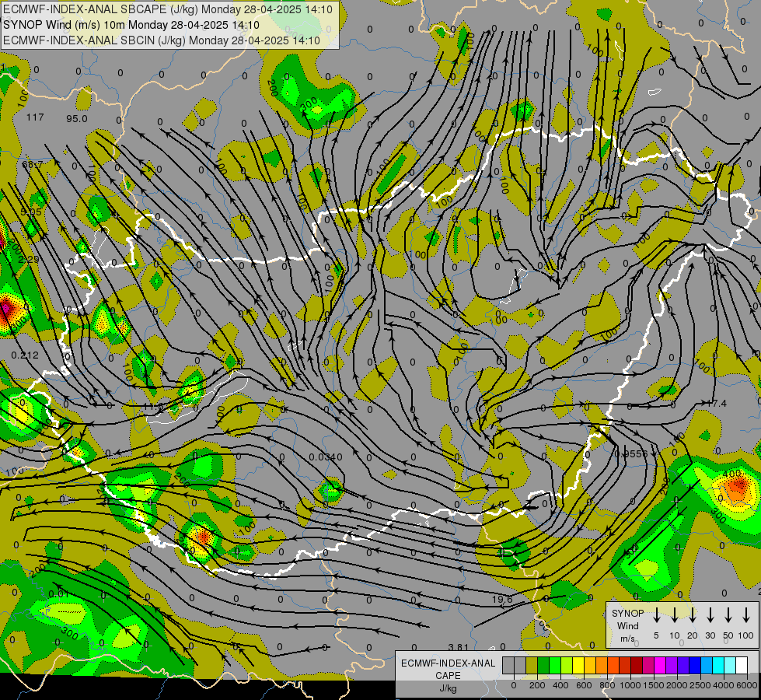This screenshot has width=761, height=700.
Task: Pick the olive swatch in CAPE legend
Action: [x=532, y=665]
